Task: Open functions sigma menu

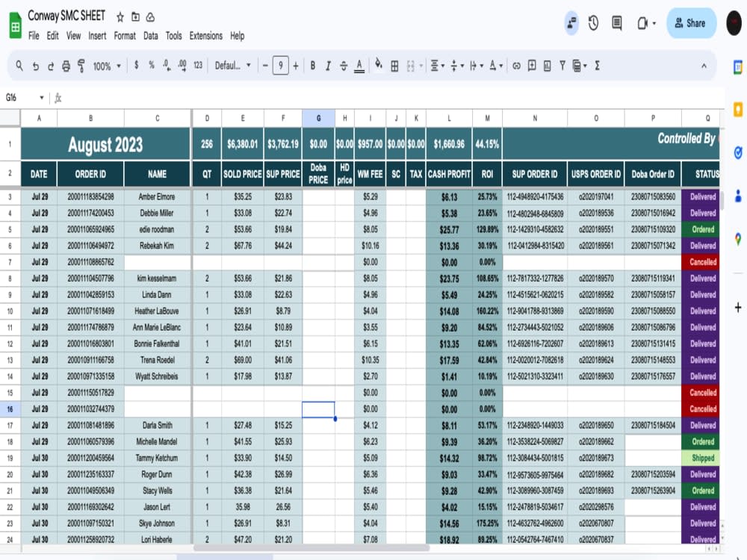Action: [597, 66]
